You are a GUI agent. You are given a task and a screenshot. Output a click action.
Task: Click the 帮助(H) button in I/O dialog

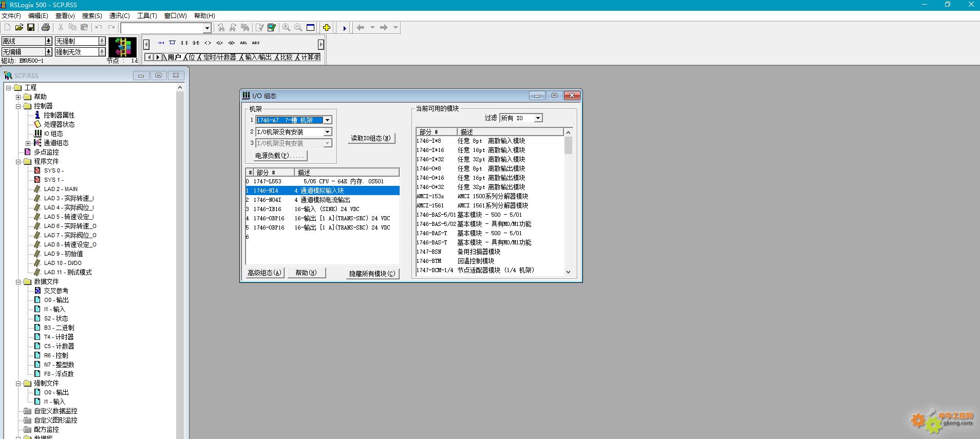coord(306,273)
